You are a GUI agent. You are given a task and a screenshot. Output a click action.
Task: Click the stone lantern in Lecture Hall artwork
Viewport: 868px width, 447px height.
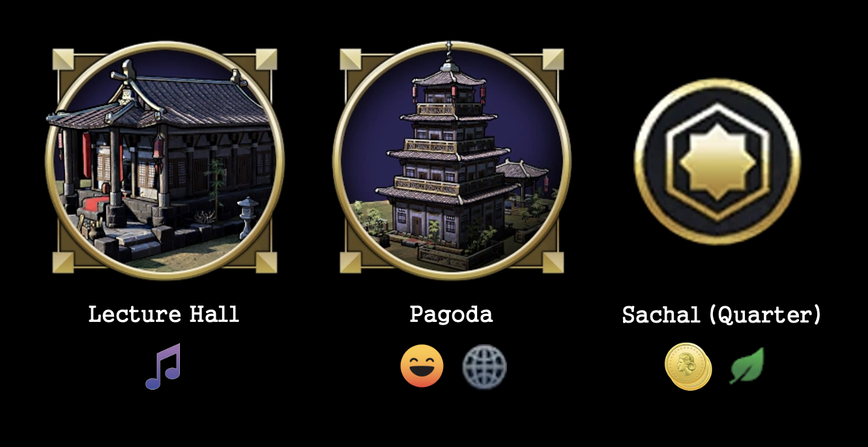pos(248,217)
